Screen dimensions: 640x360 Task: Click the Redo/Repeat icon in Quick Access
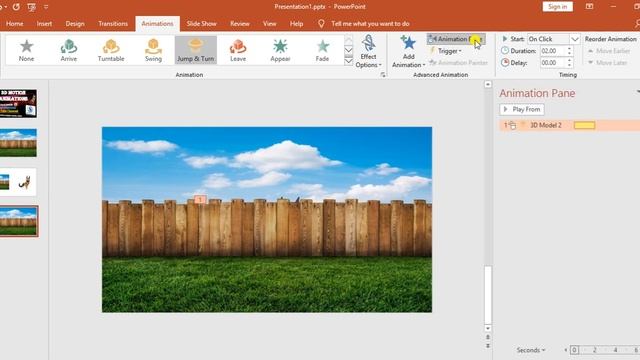[x=16, y=7]
